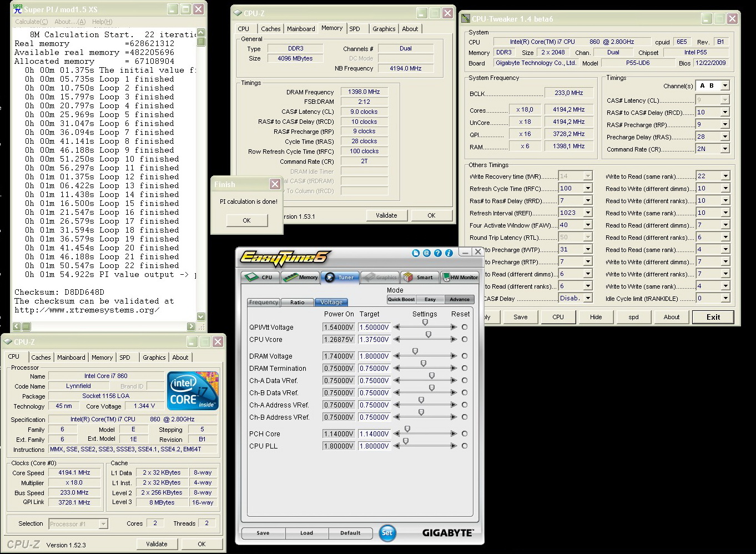Open the CPU chip tab in EasyTune6
This screenshot has height=554, width=756.
click(260, 277)
